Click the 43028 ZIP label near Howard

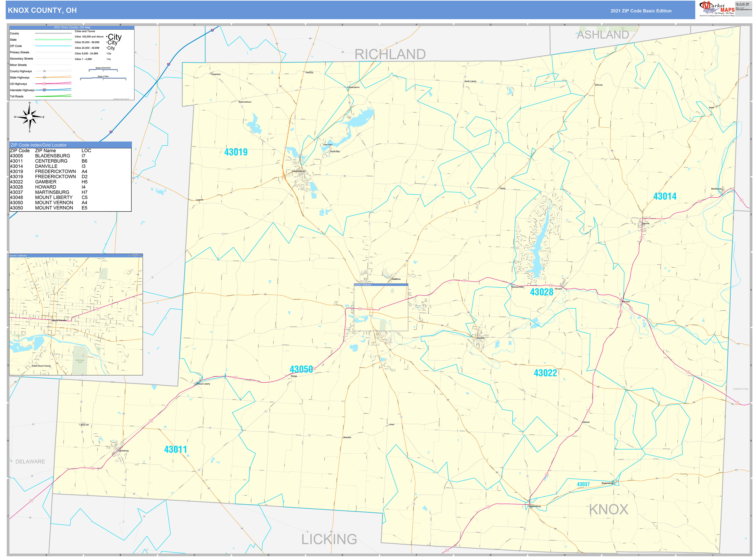(542, 292)
